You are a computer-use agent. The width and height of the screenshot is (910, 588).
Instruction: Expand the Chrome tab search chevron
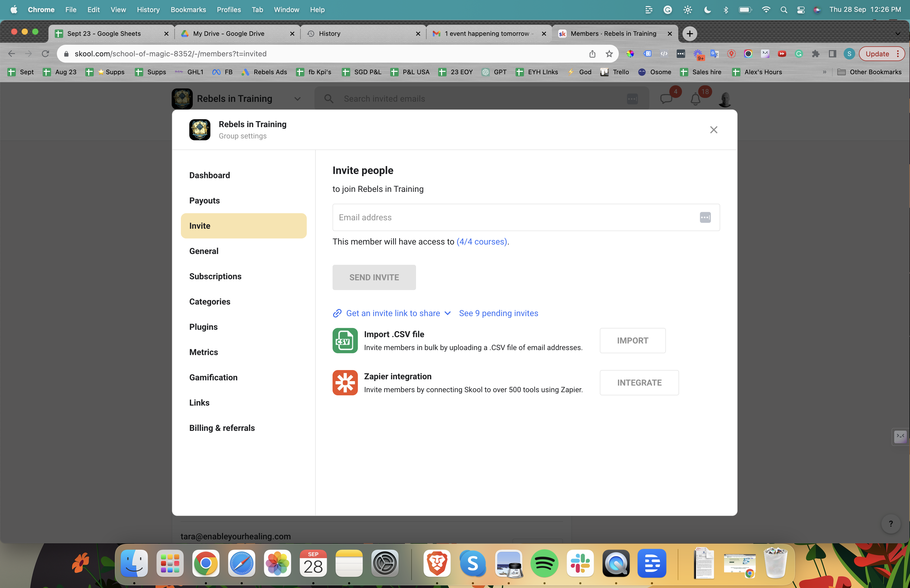[x=897, y=34]
